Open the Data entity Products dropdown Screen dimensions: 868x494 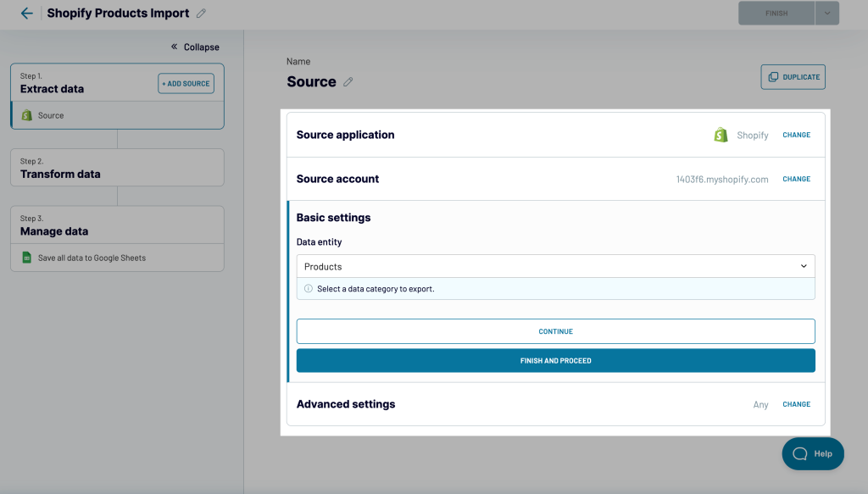(x=556, y=266)
